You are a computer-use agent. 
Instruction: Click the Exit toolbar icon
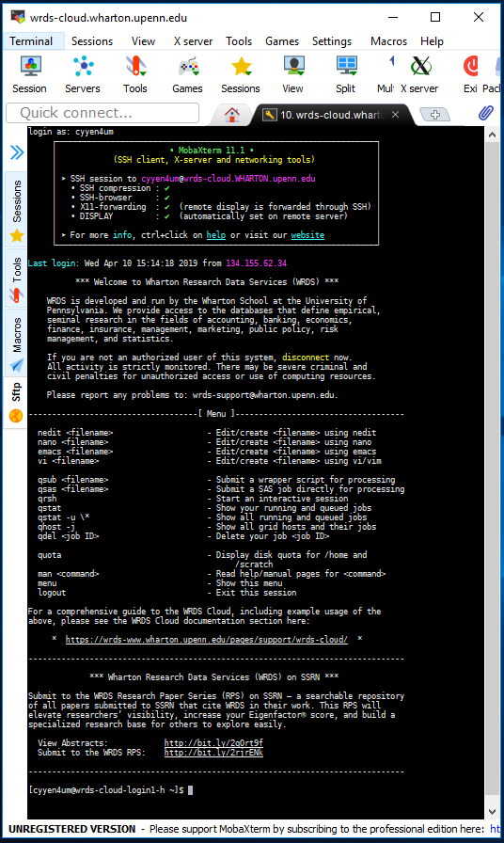470,74
